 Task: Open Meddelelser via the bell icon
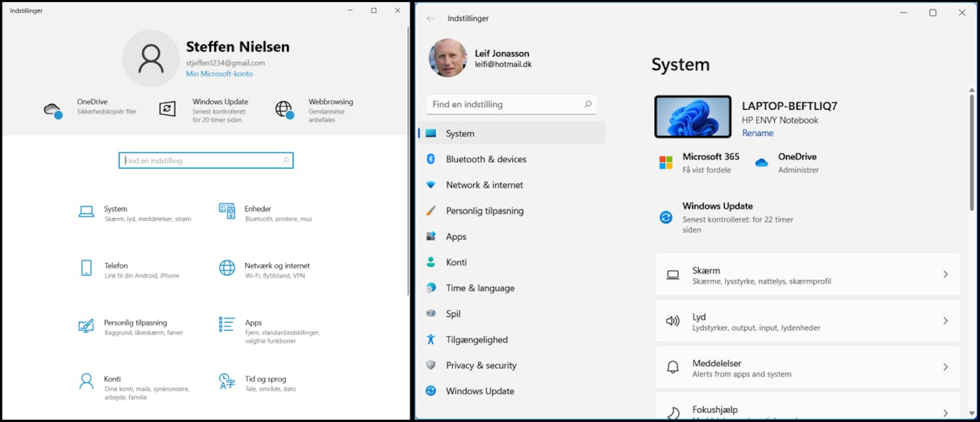[674, 366]
